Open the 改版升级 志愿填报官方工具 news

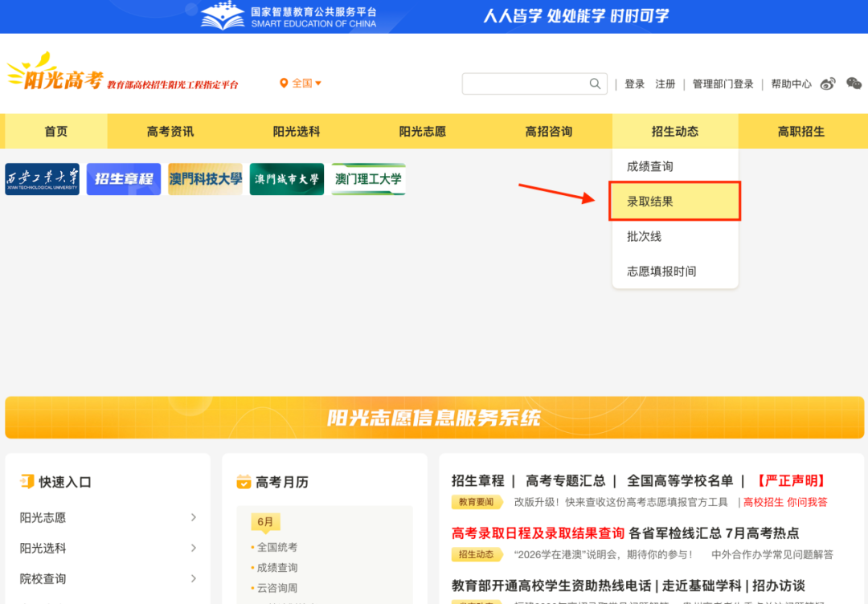(x=620, y=502)
